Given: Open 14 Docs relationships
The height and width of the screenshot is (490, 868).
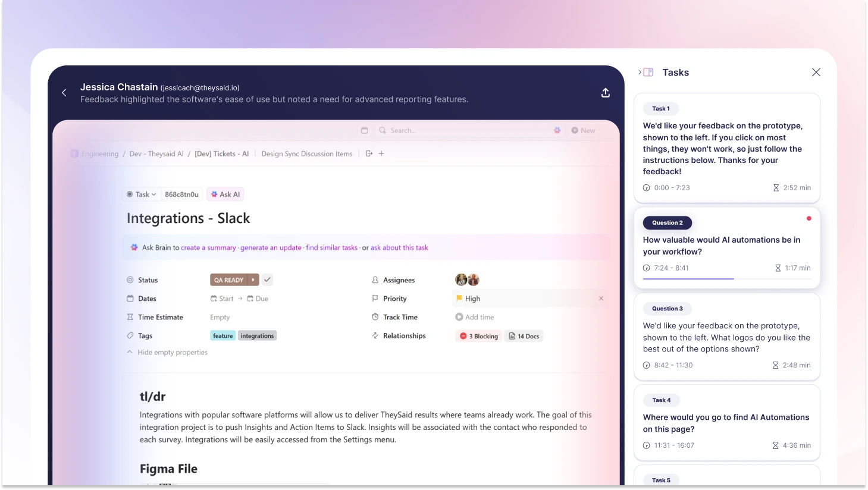Looking at the screenshot, I should point(524,336).
